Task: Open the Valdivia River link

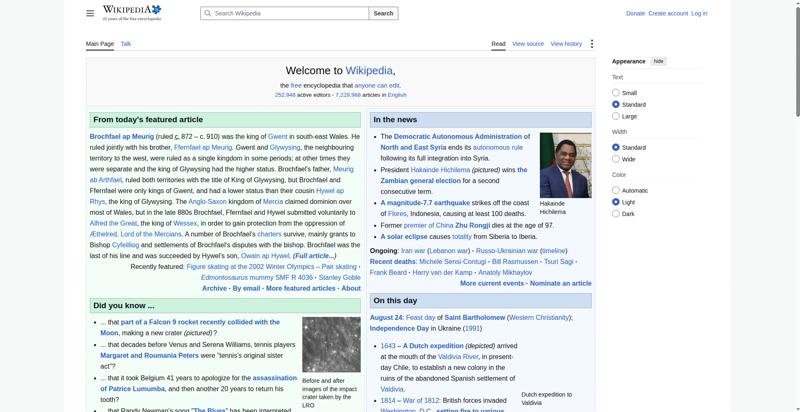Action: point(458,357)
